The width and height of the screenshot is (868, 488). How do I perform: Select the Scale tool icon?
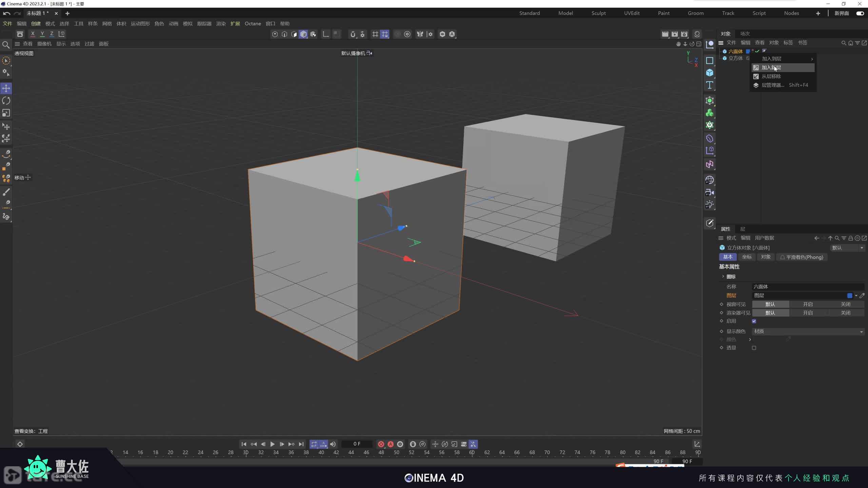[x=6, y=113]
